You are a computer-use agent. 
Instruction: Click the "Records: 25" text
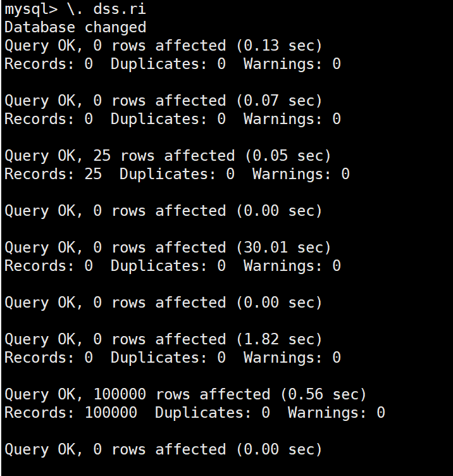(x=53, y=175)
